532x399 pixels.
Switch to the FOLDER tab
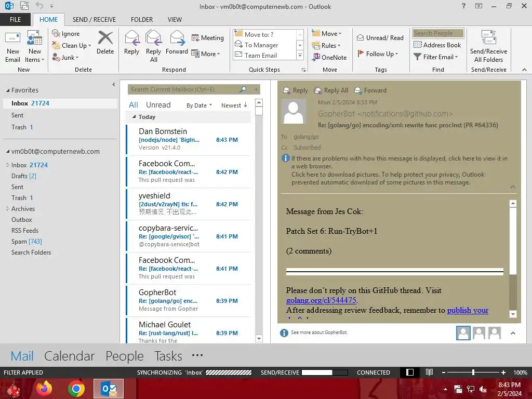click(x=142, y=19)
